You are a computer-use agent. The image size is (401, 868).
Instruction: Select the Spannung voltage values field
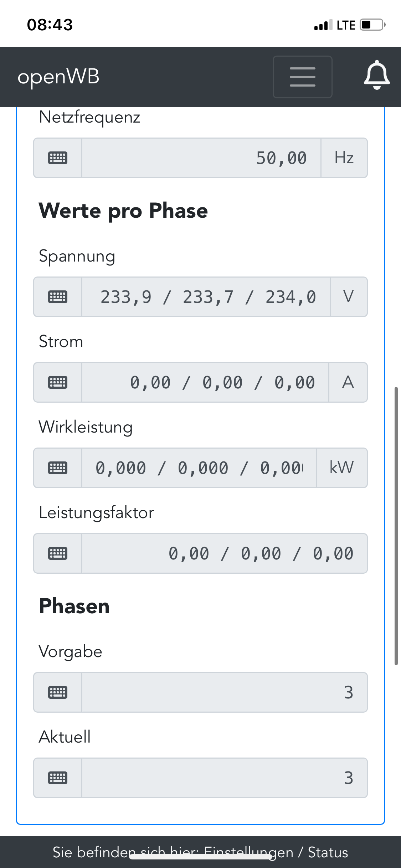click(206, 297)
